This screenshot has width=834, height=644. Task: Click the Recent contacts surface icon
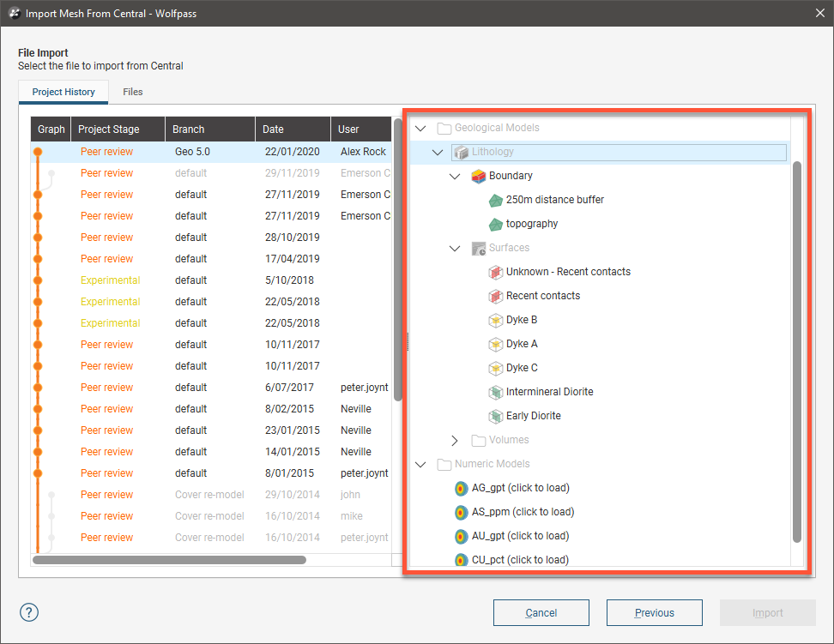[495, 296]
